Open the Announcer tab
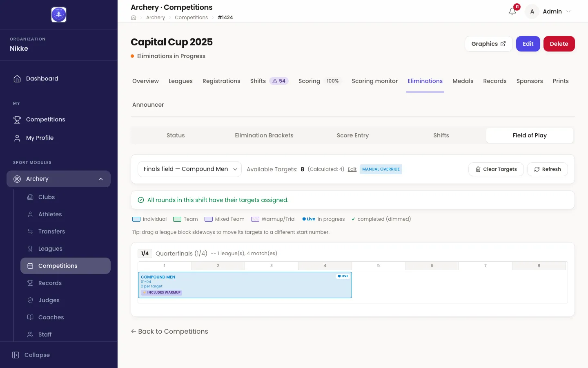 148,105
